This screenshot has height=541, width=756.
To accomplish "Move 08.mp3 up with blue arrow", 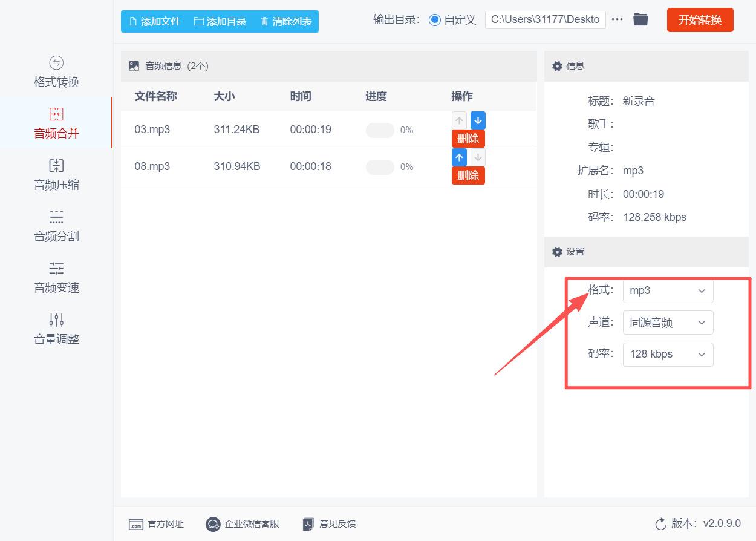I will [x=460, y=157].
